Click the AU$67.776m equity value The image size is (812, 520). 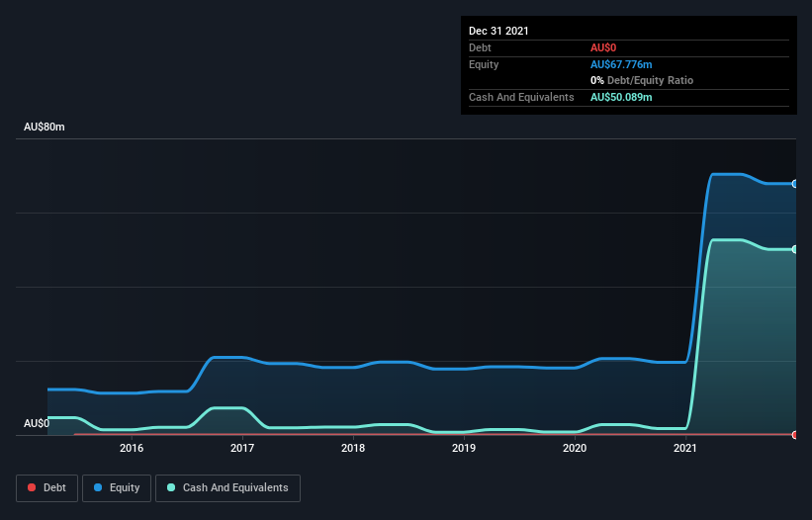pos(621,64)
